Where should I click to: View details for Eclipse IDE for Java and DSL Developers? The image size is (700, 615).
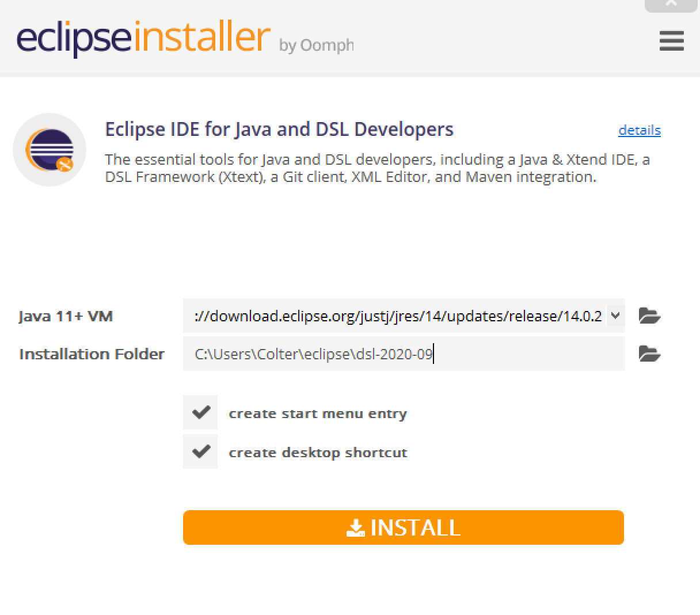pos(639,130)
